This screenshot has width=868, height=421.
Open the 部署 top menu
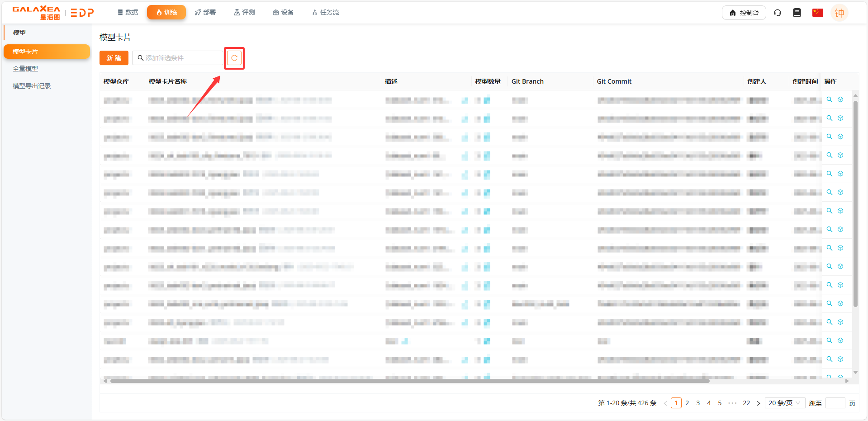tap(205, 12)
